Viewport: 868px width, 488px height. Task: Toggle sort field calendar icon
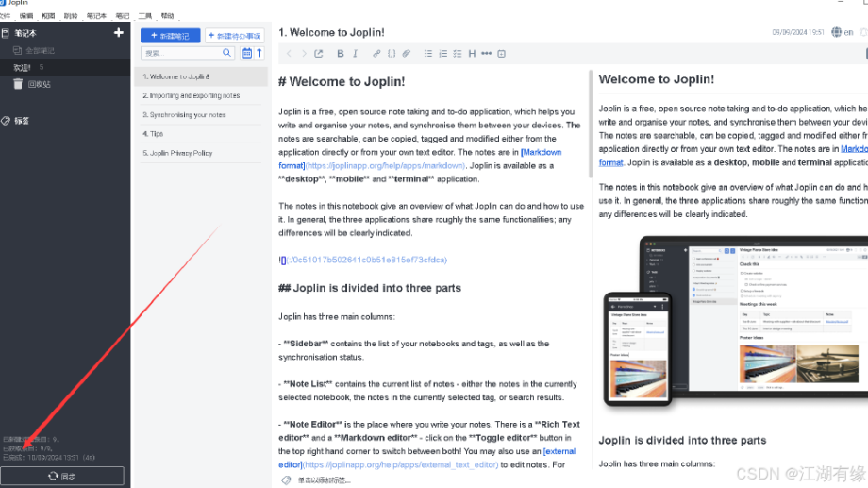pyautogui.click(x=247, y=53)
